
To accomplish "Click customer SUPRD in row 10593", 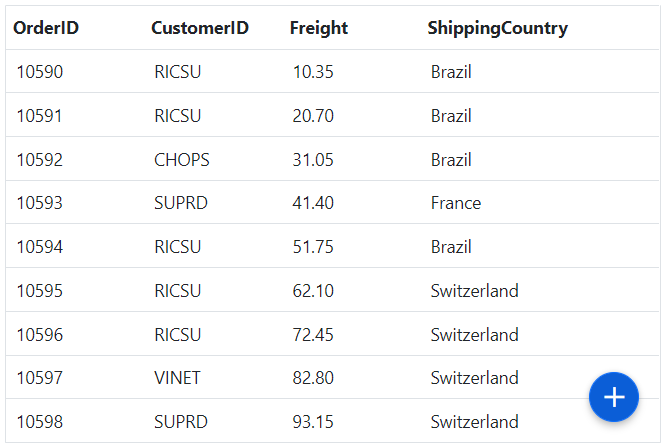I will pyautogui.click(x=181, y=203).
